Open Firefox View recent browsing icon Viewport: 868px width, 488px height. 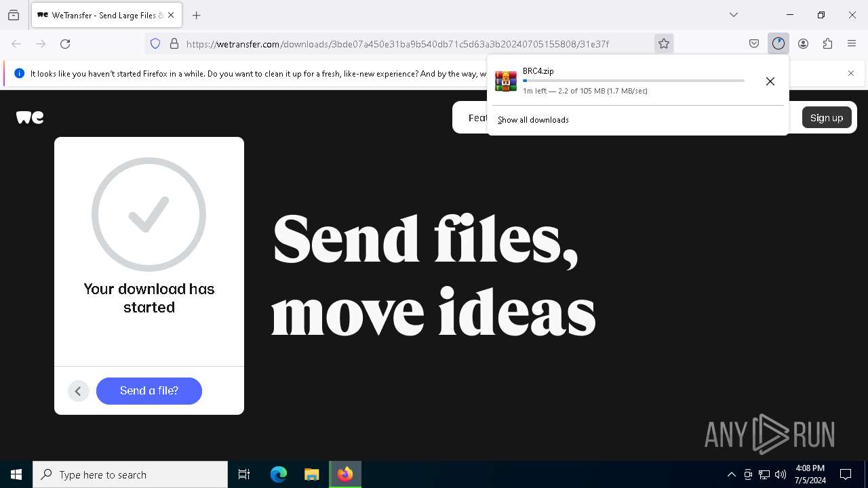tap(14, 15)
